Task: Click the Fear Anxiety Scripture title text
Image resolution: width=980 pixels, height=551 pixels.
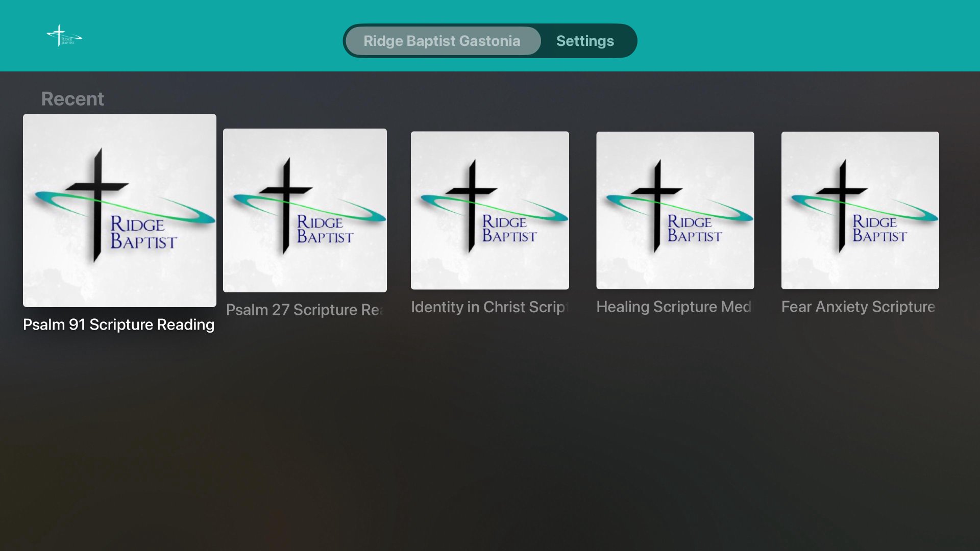Action: tap(858, 307)
